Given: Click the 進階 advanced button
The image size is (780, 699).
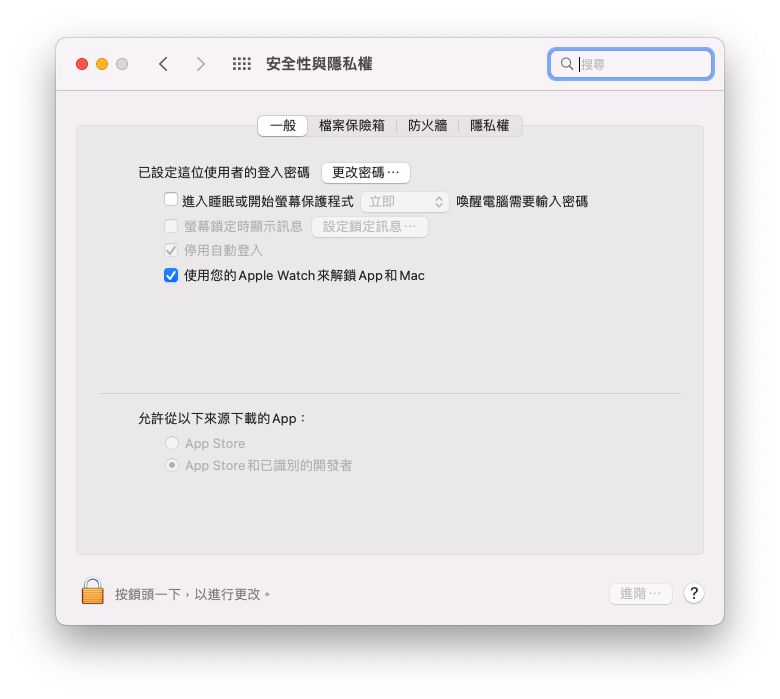Looking at the screenshot, I should pyautogui.click(x=641, y=594).
